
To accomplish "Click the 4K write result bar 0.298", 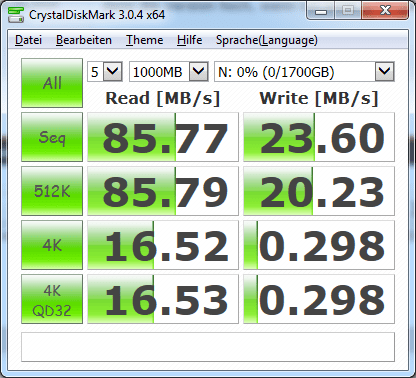I will click(x=319, y=245).
